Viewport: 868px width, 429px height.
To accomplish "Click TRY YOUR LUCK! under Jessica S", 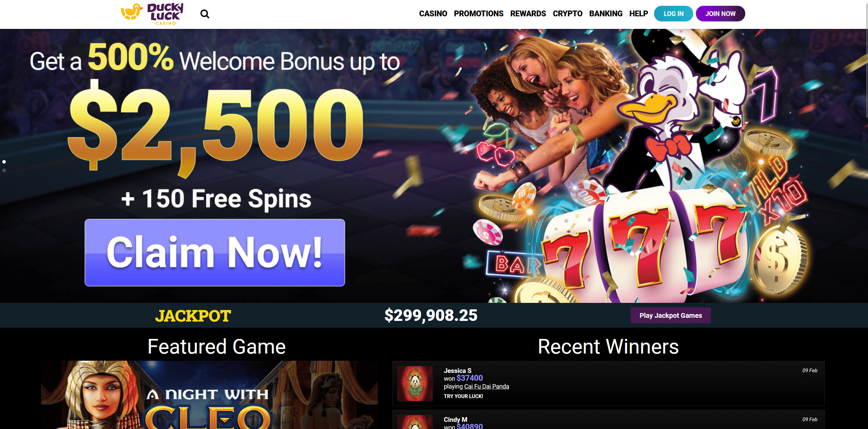I will pos(463,396).
